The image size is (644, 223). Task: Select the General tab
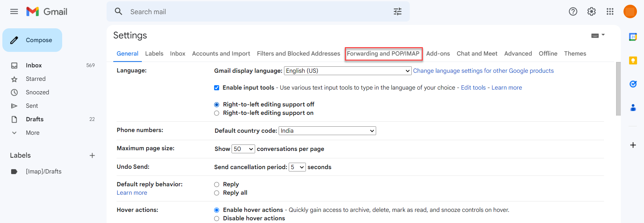127,54
